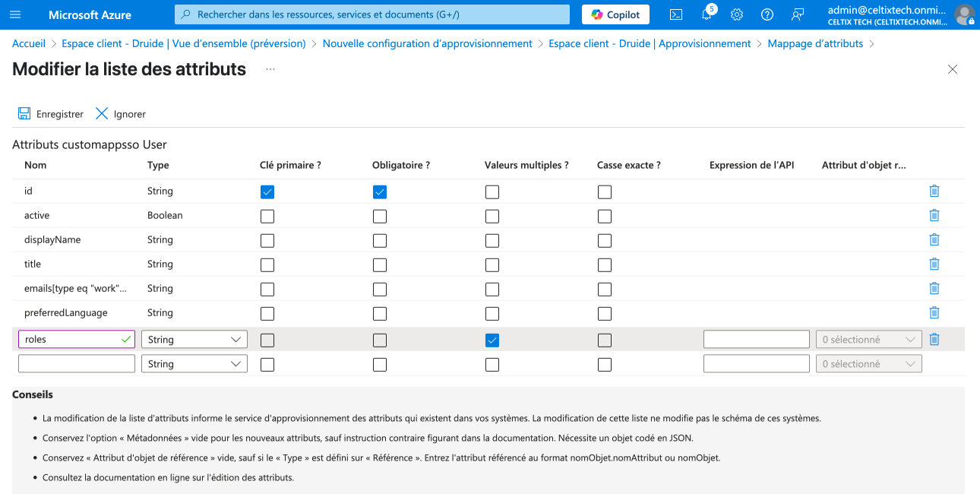The width and height of the screenshot is (980, 494).
Task: Click the Enregistrer save button
Action: point(51,114)
